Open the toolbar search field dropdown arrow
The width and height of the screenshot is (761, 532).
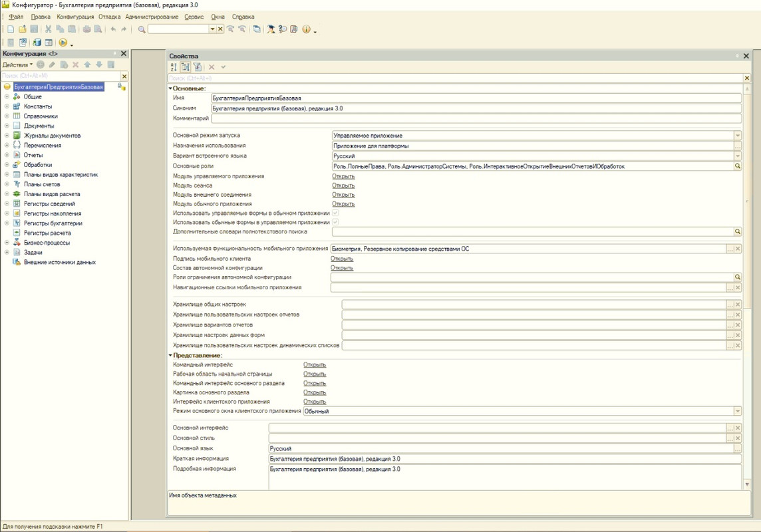pyautogui.click(x=212, y=29)
